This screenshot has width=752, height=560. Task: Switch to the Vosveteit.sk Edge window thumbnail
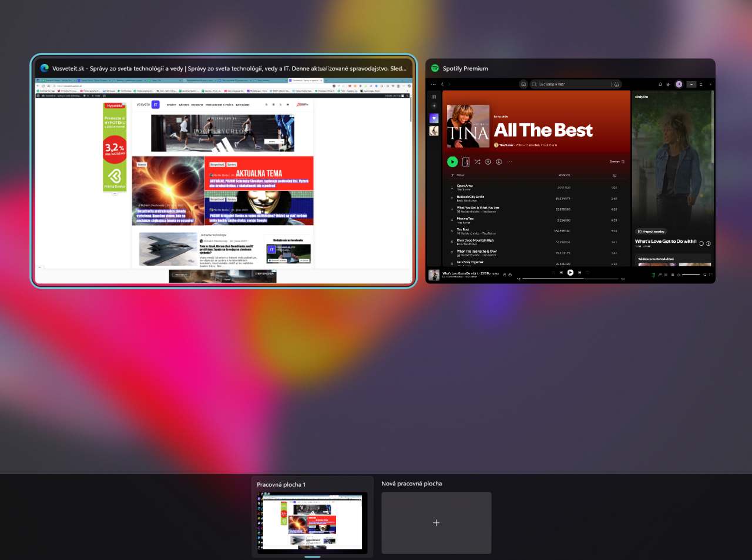(x=224, y=171)
